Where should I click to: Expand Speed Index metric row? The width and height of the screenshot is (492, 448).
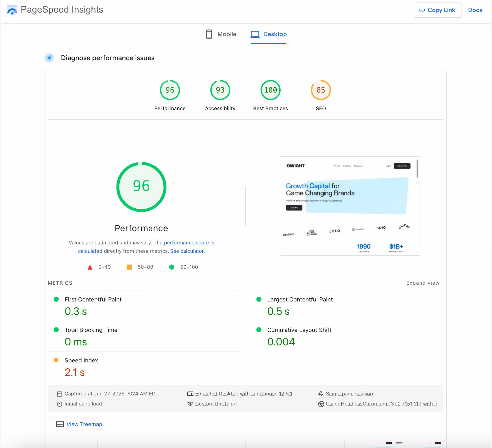tap(144, 367)
